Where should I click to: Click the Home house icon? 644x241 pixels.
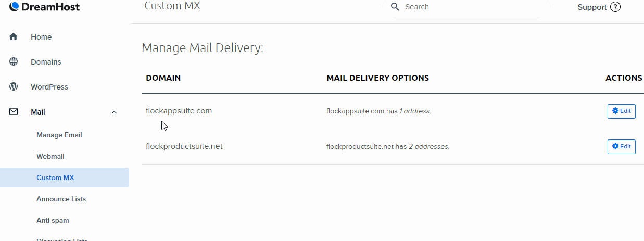[x=14, y=37]
